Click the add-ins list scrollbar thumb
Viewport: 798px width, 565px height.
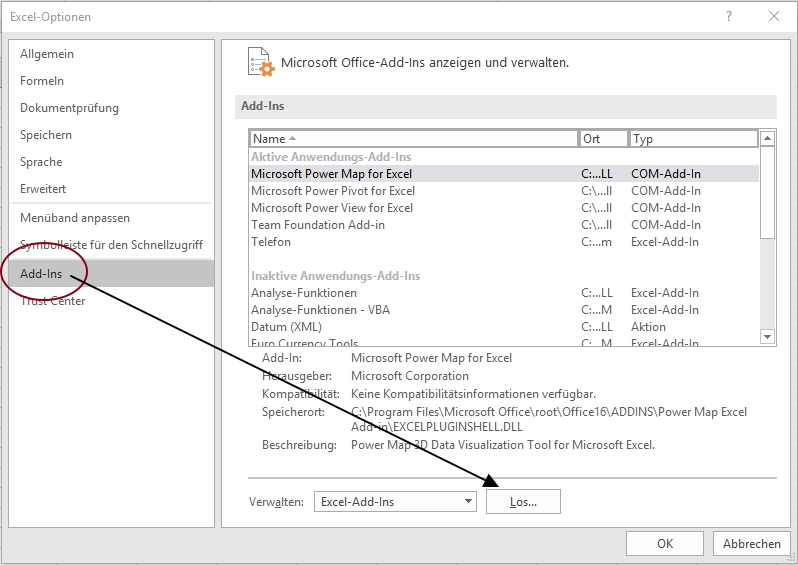[x=767, y=192]
